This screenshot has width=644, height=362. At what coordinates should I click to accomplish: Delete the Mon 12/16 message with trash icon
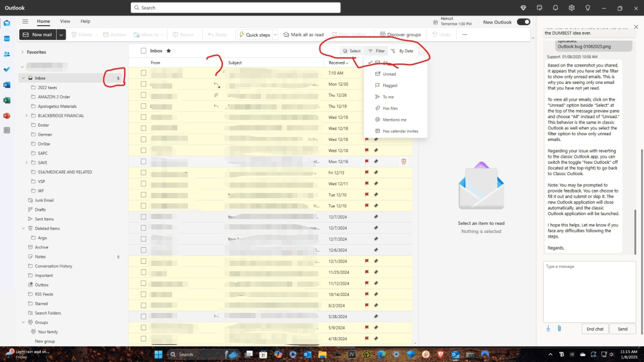pos(404,161)
